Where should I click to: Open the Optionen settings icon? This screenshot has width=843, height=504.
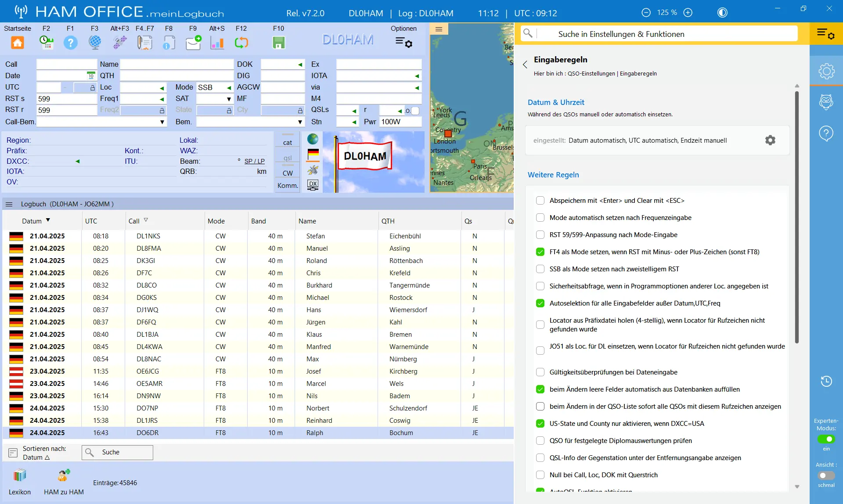pyautogui.click(x=403, y=43)
